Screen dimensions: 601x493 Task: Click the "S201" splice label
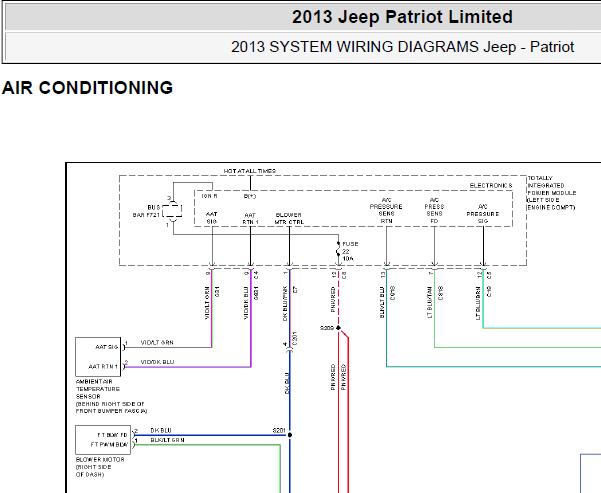tap(279, 431)
